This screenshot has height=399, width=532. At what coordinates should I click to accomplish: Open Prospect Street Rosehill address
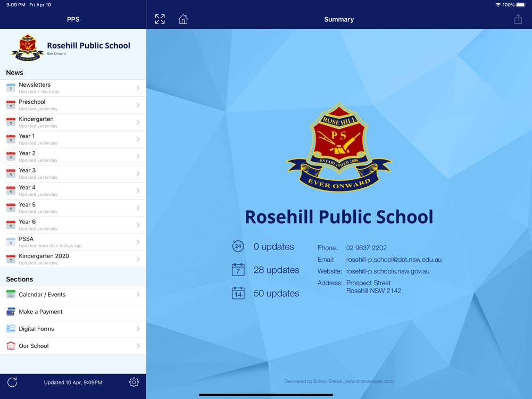[373, 287]
